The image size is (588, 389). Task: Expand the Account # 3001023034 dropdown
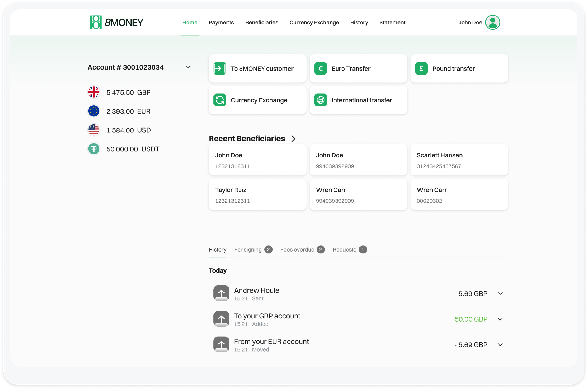coord(188,67)
